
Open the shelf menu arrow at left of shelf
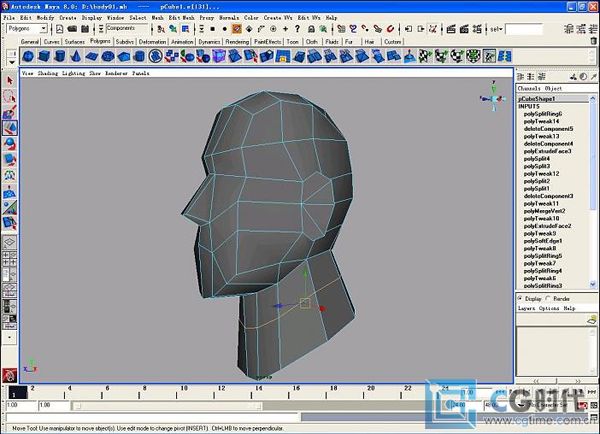point(12,62)
